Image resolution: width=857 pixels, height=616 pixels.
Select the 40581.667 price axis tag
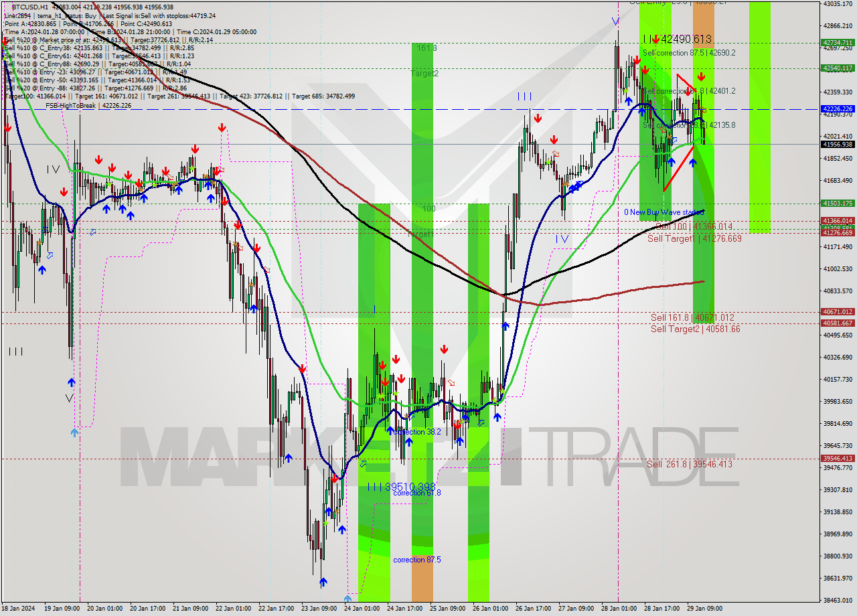click(x=838, y=323)
